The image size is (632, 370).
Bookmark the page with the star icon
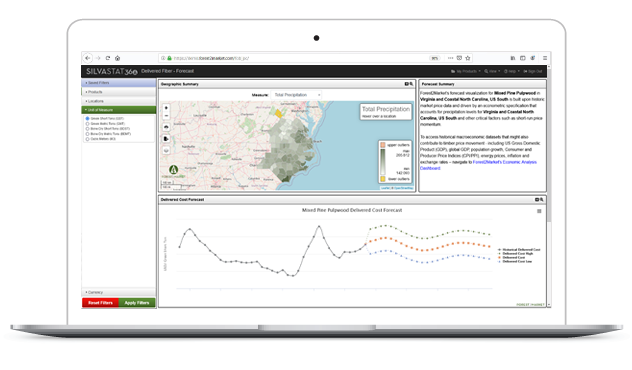[x=468, y=58]
